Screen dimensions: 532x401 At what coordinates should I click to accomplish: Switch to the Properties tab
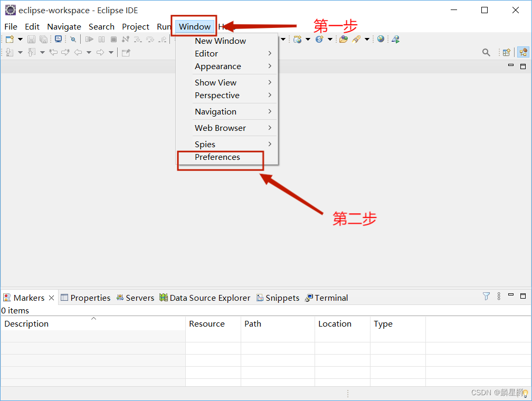(85, 298)
